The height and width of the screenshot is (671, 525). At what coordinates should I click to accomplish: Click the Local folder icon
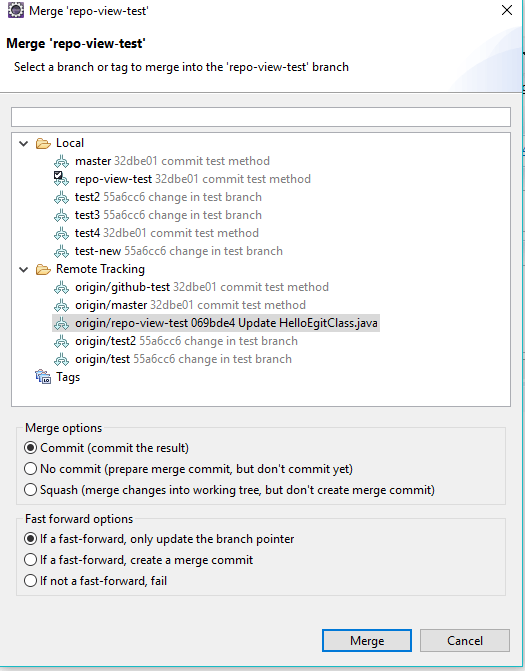click(43, 143)
